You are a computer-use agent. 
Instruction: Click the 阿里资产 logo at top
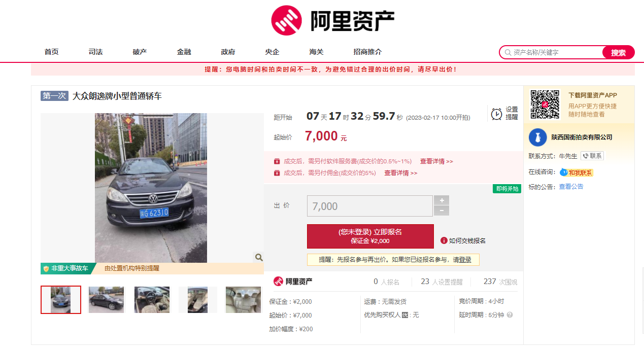pos(332,20)
